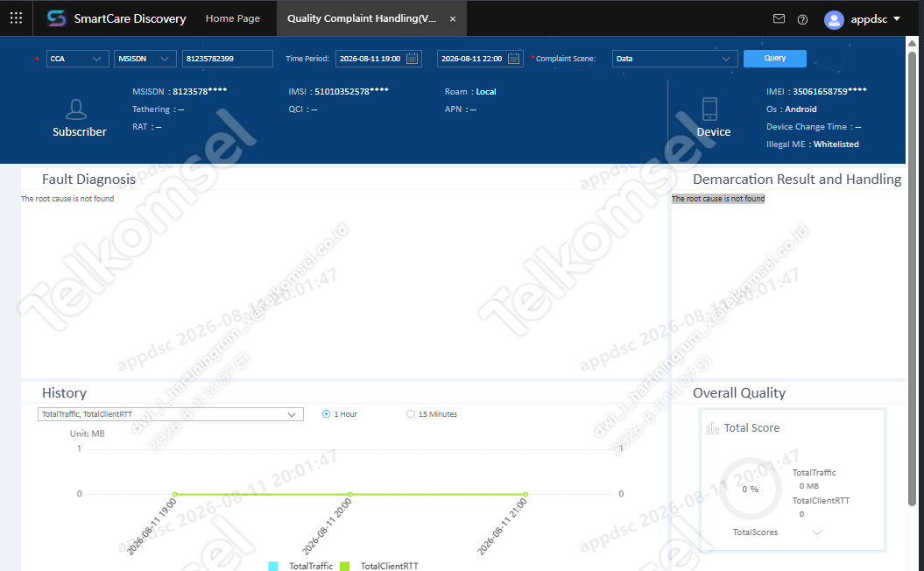924x571 pixels.
Task: Toggle the TotalClientRTT legend swatch
Action: (x=345, y=566)
